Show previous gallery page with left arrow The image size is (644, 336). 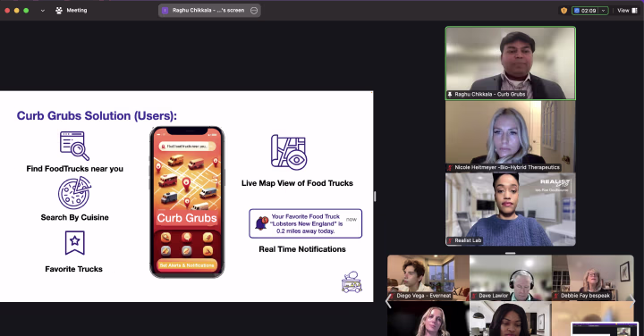(x=388, y=301)
